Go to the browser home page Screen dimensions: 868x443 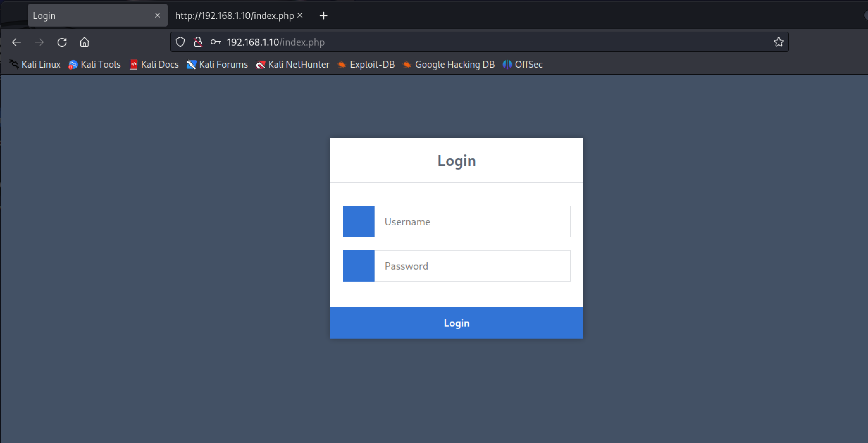coord(84,42)
